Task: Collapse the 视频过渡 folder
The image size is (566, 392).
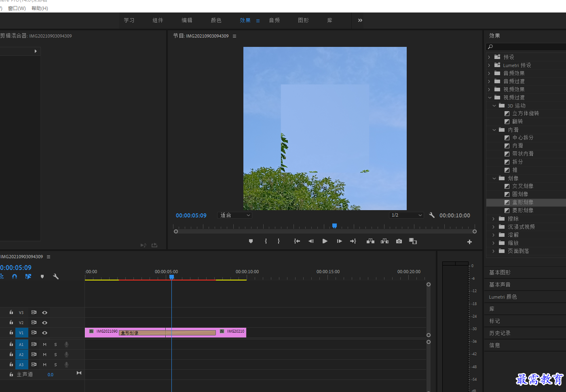Action: (490, 97)
